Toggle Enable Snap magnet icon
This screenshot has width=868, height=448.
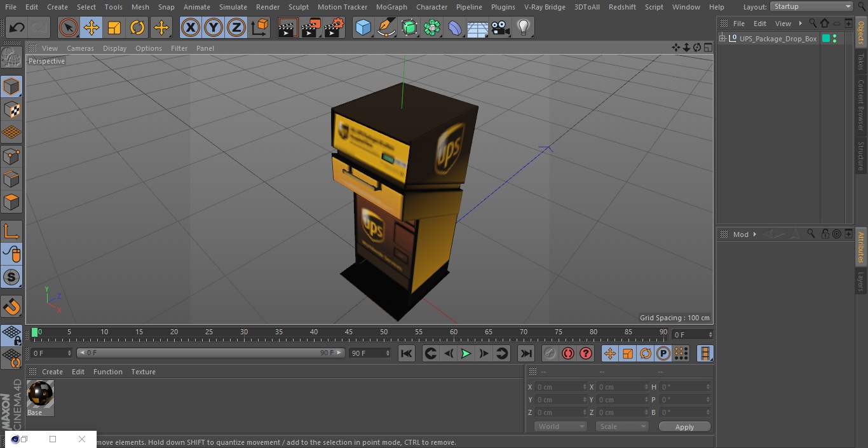pyautogui.click(x=11, y=306)
